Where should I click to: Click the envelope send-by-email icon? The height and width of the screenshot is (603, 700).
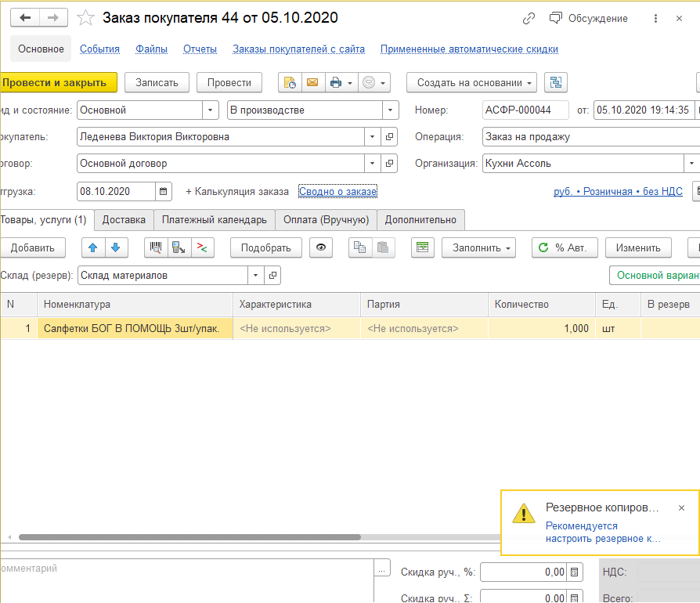312,82
